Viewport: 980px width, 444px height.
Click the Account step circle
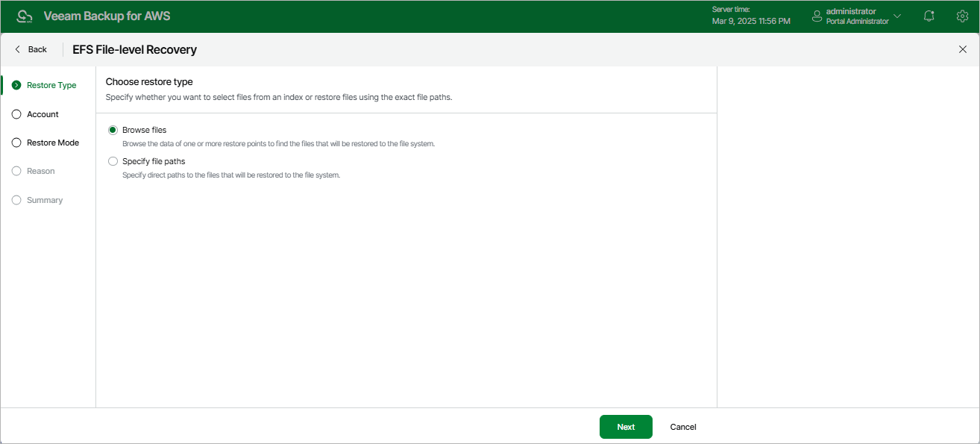[16, 113]
